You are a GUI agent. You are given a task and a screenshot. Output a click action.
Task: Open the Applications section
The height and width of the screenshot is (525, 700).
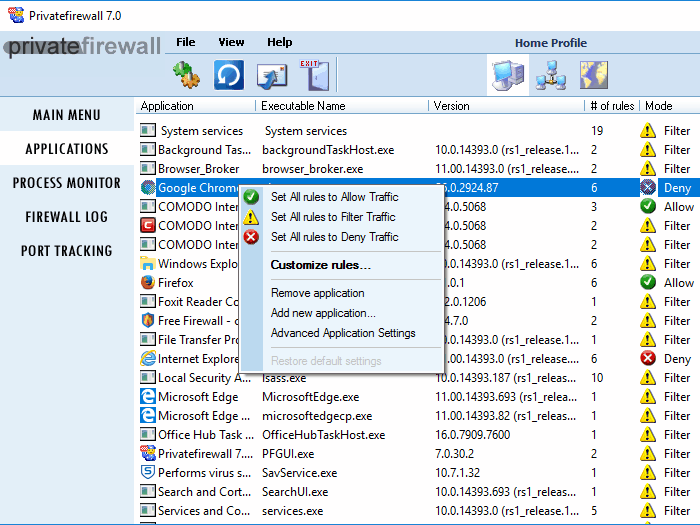pyautogui.click(x=67, y=149)
